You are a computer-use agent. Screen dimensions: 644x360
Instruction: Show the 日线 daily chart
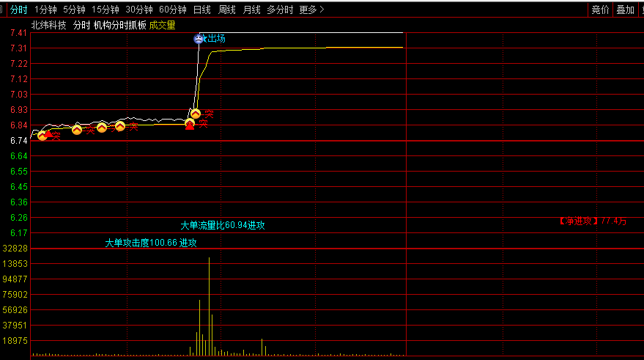pos(202,10)
